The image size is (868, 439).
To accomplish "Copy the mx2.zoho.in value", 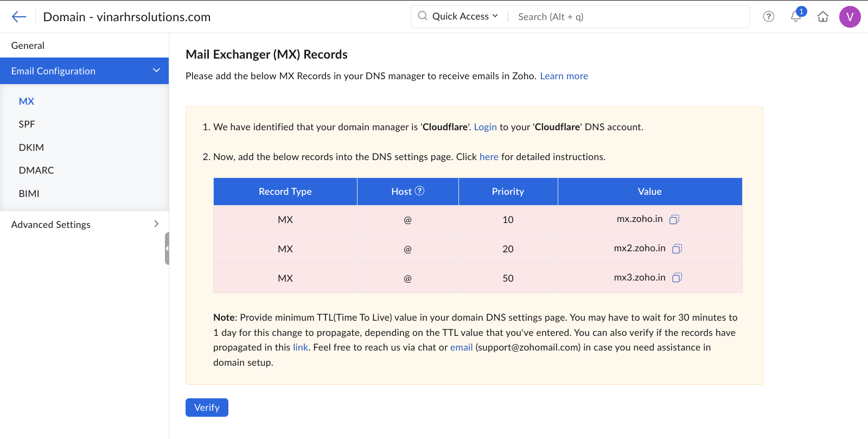I will (677, 249).
